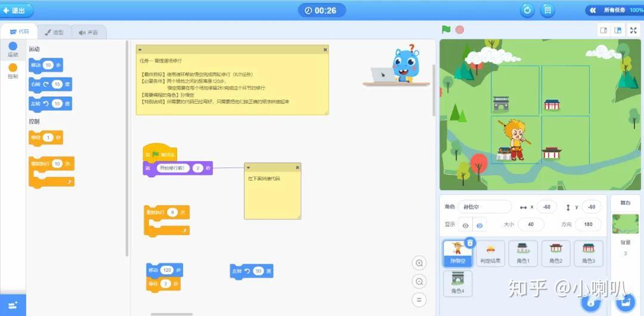
Task: Select the 控制 control category circle
Action: [13, 68]
